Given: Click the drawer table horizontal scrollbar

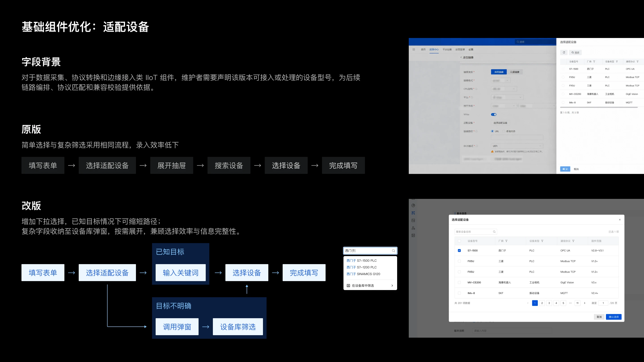Looking at the screenshot, I should click(x=599, y=107).
